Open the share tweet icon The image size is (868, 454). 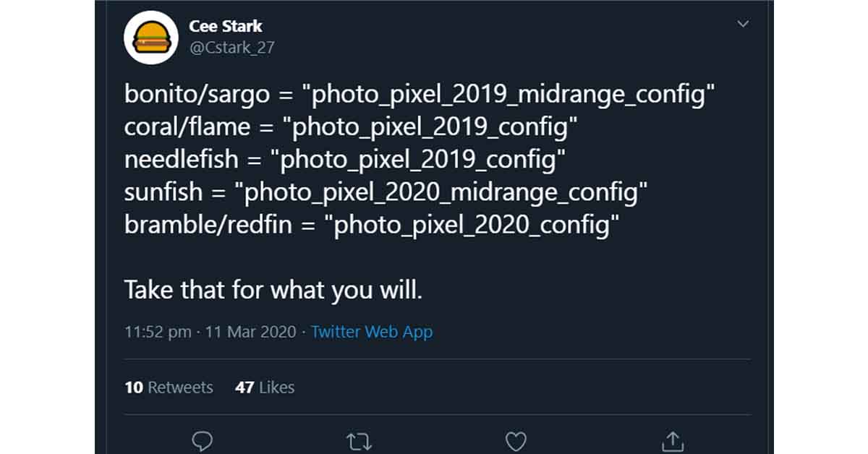[x=673, y=440]
